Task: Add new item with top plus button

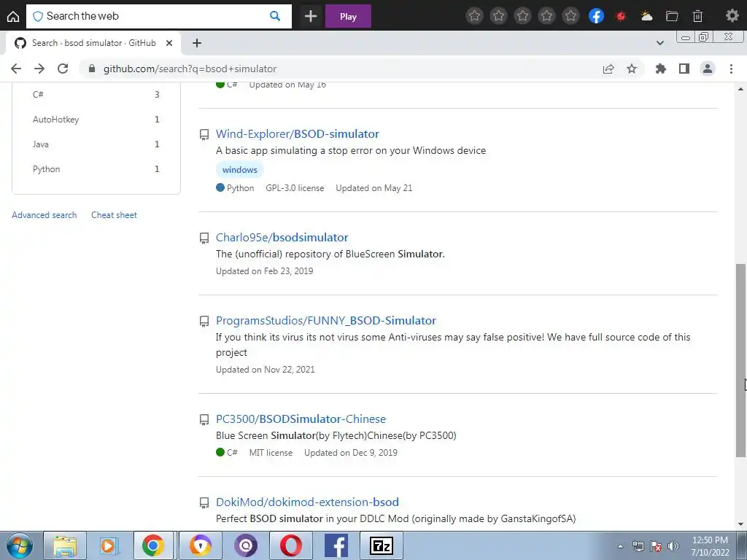Action: 311,16
